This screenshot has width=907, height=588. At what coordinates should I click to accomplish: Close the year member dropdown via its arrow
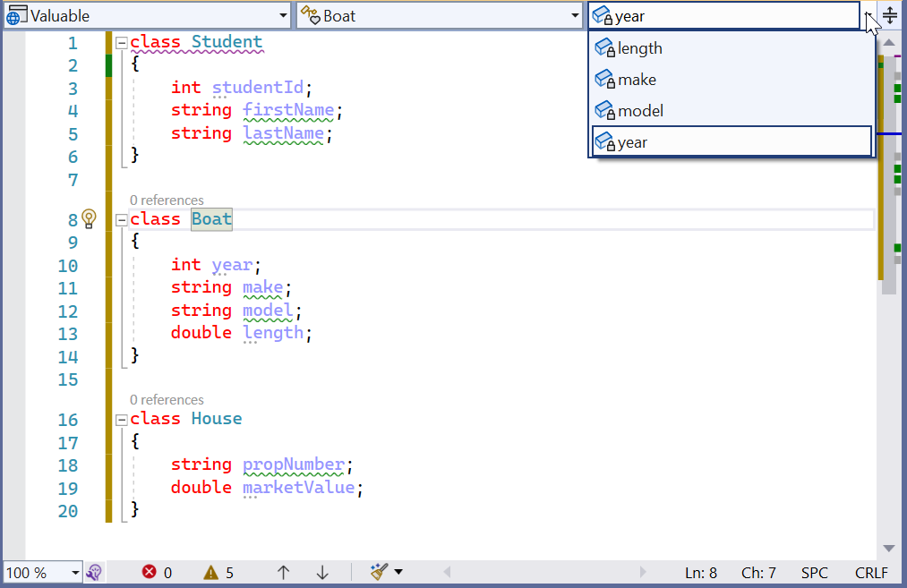pos(868,15)
